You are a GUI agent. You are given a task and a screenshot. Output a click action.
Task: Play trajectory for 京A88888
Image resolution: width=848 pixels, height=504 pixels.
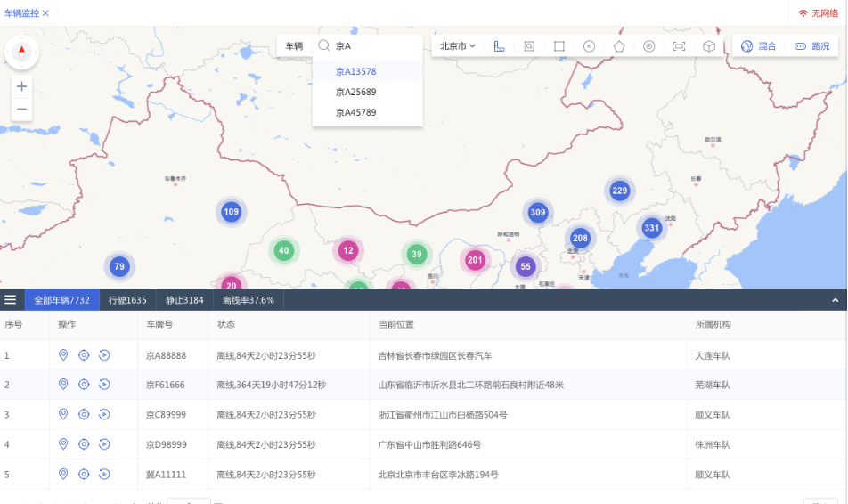tap(104, 355)
